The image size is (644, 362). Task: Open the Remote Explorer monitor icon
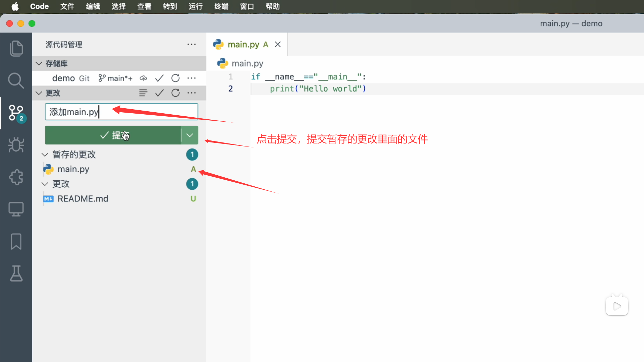click(16, 209)
